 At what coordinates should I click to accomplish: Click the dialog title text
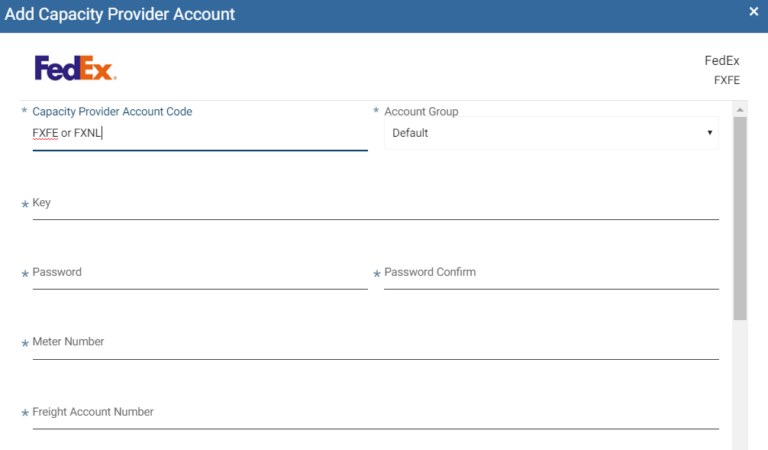pyautogui.click(x=120, y=14)
